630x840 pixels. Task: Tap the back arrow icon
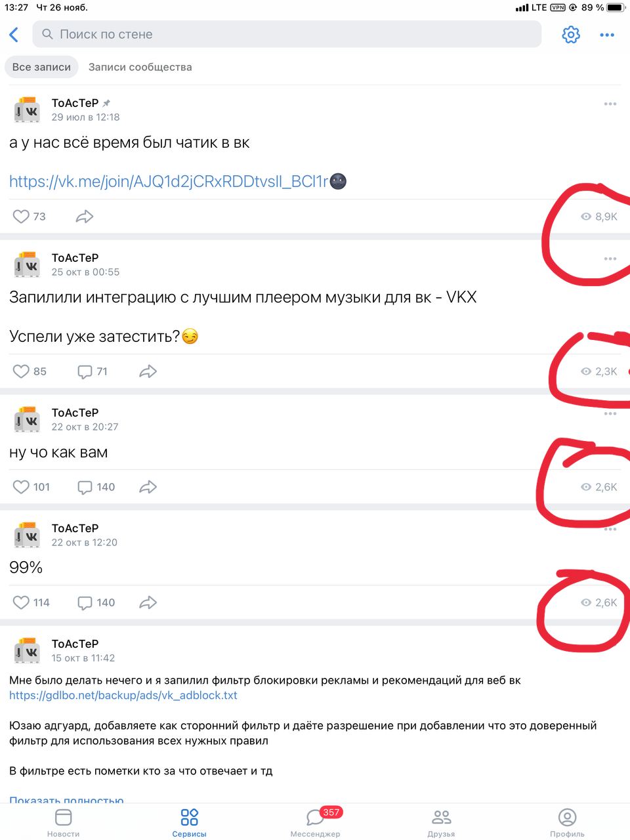coord(14,35)
